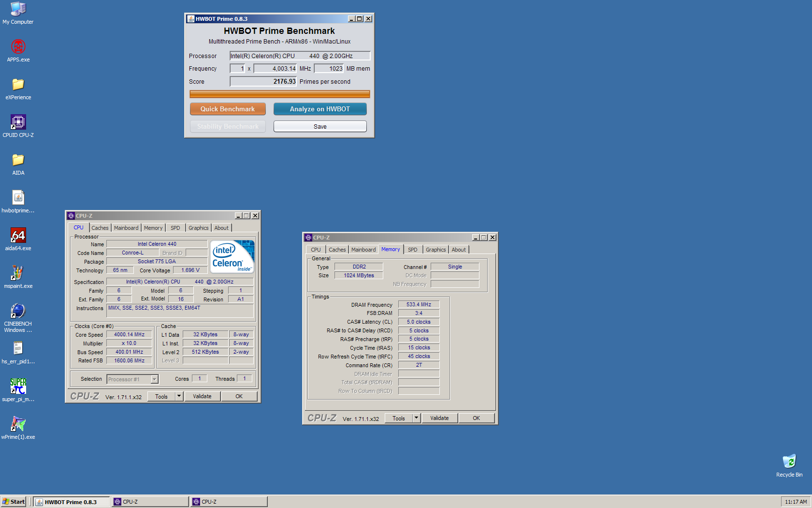
Task: Expand Tools dropdown arrow in left CPU-Z
Action: pyautogui.click(x=179, y=396)
